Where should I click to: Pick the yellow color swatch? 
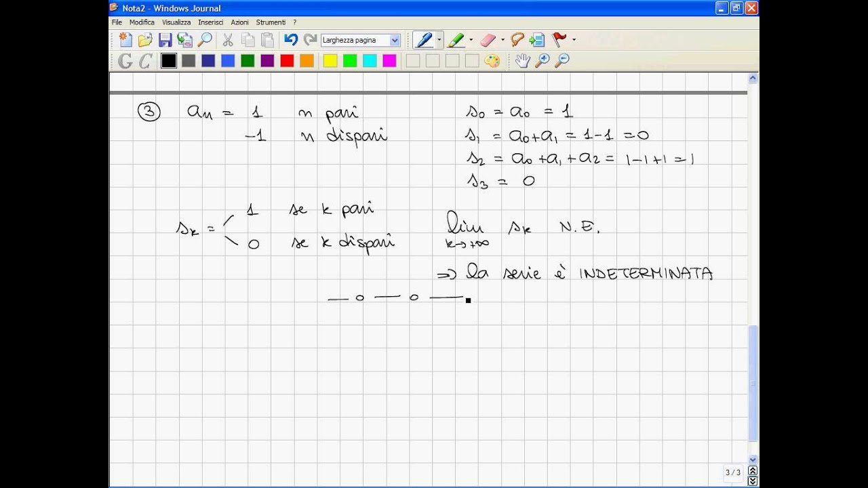pyautogui.click(x=330, y=61)
